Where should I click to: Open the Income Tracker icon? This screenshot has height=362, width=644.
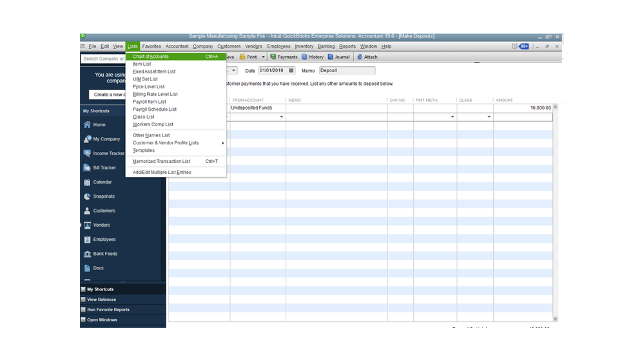pyautogui.click(x=87, y=153)
